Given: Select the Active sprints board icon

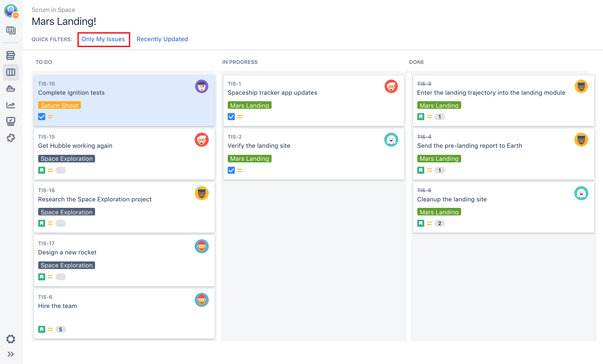Looking at the screenshot, I should 11,72.
